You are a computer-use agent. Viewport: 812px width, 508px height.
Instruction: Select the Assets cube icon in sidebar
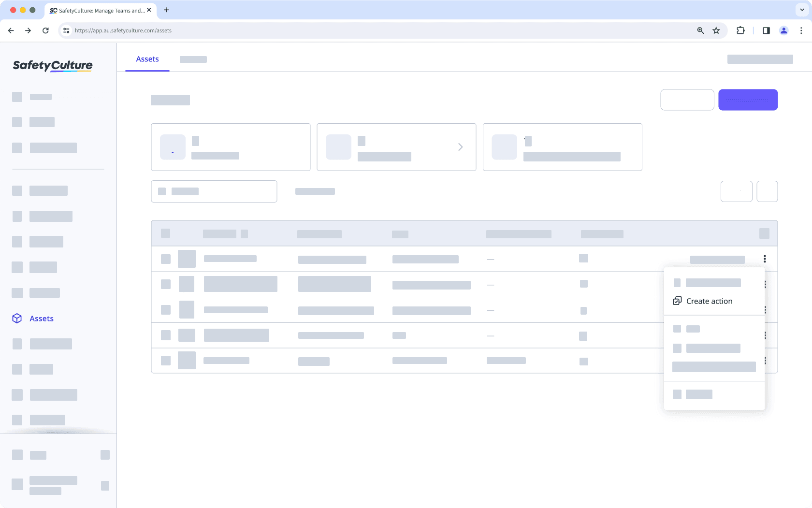[x=17, y=318]
